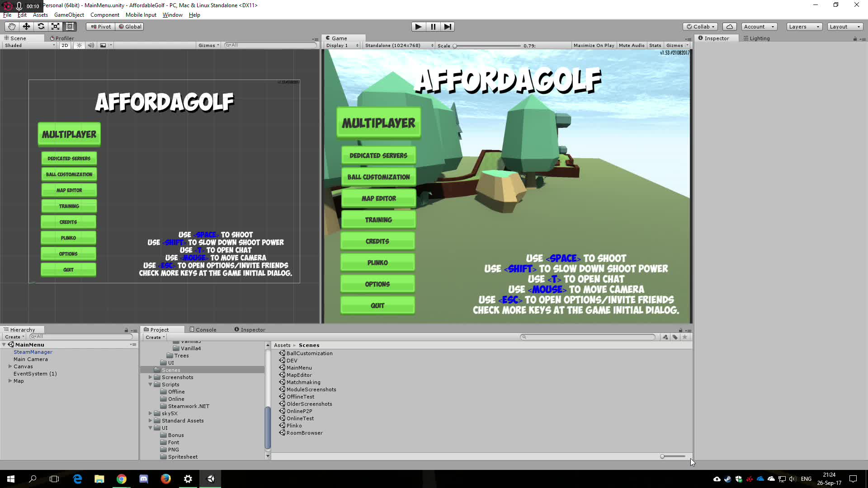Switch to the Console tab

click(x=203, y=329)
